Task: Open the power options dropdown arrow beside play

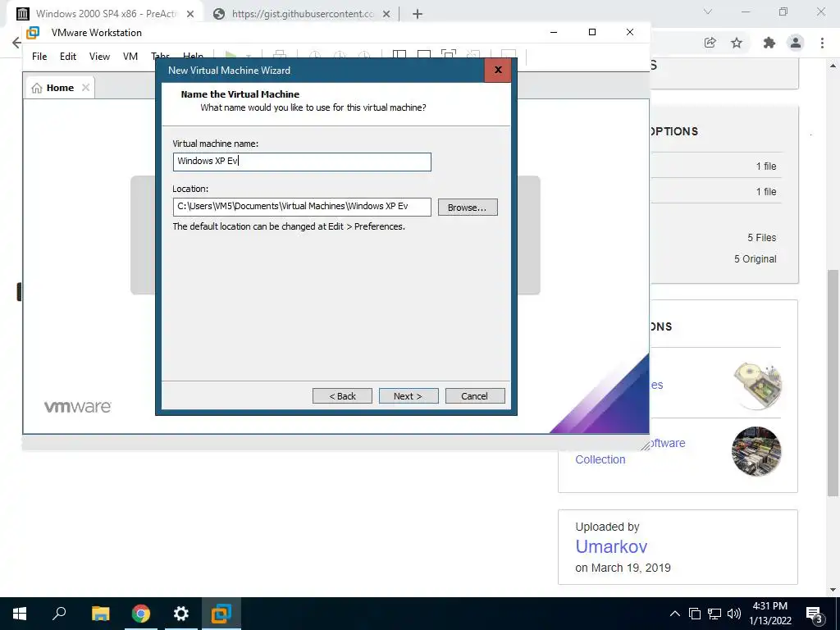Action: (248, 55)
